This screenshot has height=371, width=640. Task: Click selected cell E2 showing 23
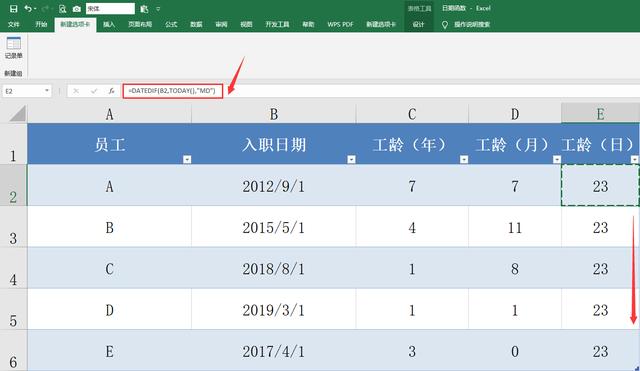(600, 185)
